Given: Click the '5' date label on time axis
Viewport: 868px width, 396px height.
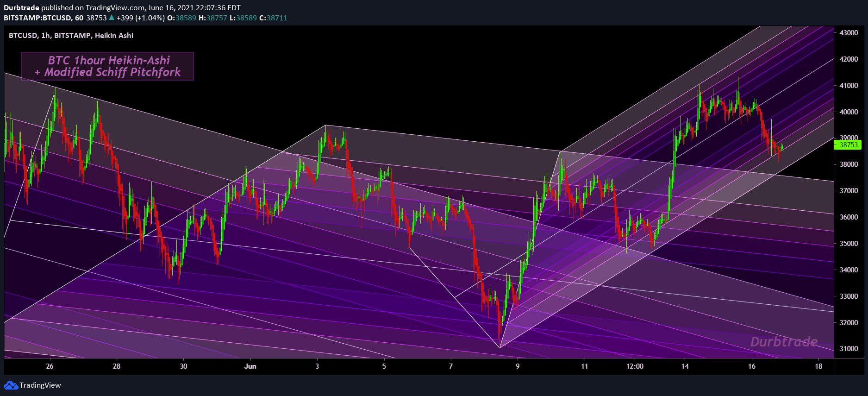Looking at the screenshot, I should coord(384,366).
